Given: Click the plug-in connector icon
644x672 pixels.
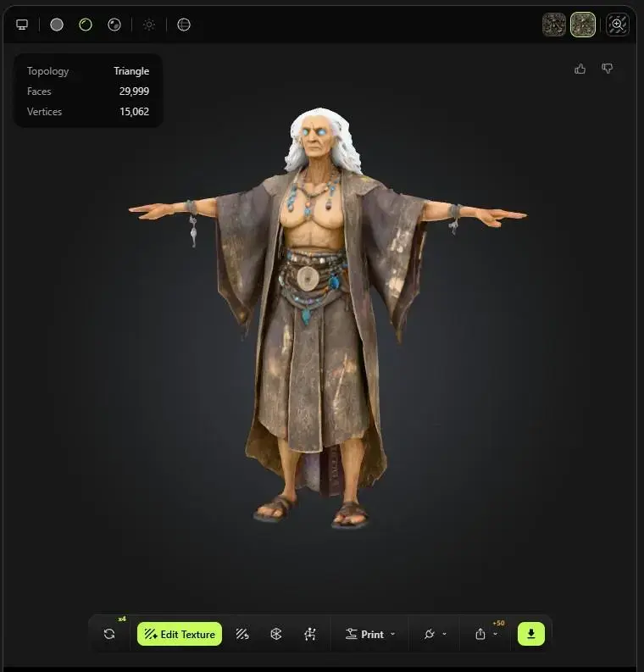Looking at the screenshot, I should tap(430, 634).
